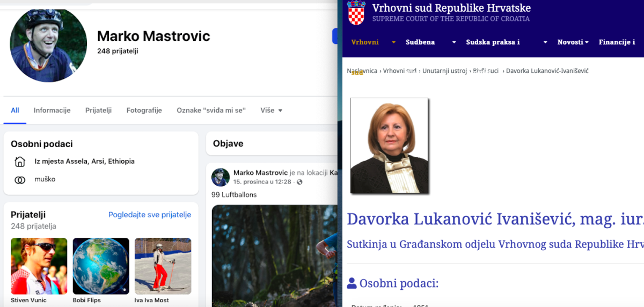Expand the Sudbena menu dropdown arrow
The image size is (644, 307).
pos(454,42)
